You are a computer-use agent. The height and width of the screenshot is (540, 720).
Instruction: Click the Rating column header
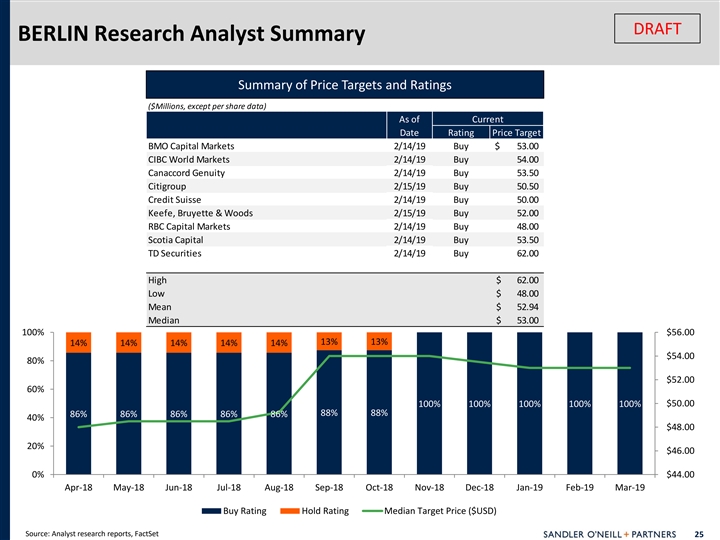point(460,133)
